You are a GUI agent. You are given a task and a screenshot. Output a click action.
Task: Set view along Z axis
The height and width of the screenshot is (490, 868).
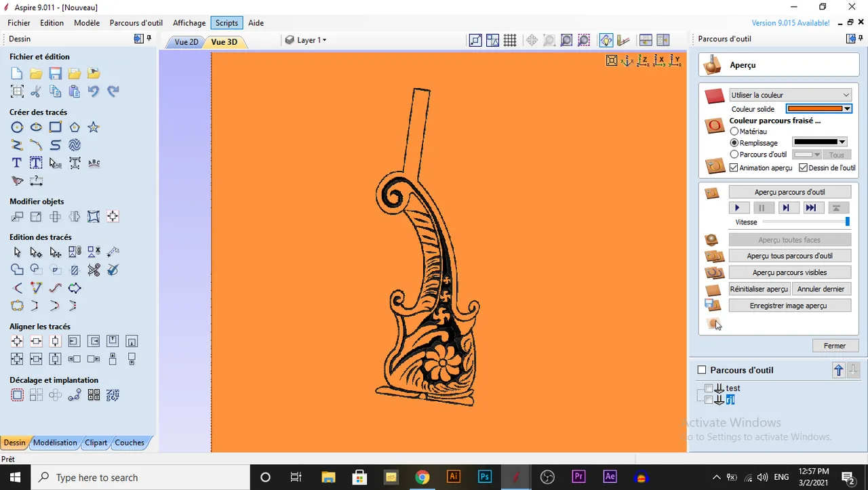click(644, 61)
